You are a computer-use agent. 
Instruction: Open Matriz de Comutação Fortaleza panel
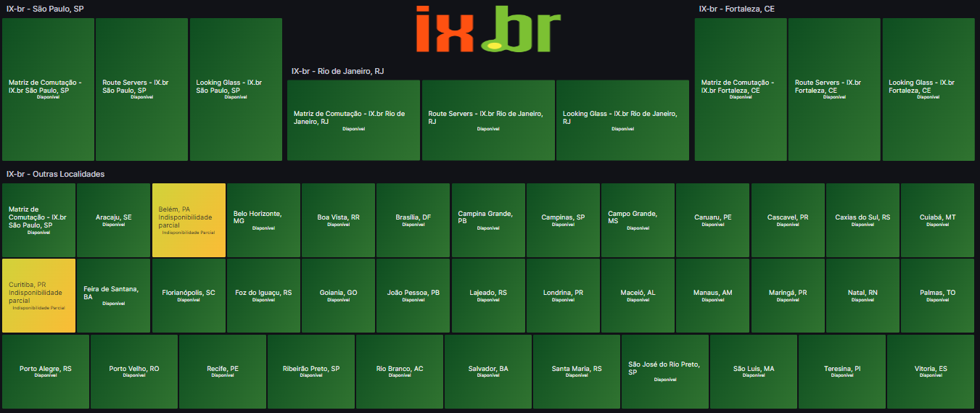point(741,89)
